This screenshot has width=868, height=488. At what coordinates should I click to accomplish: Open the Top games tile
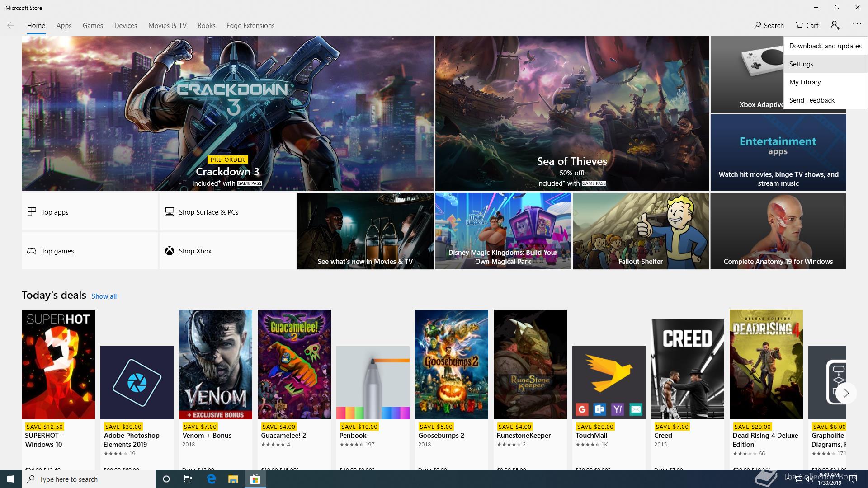[90, 251]
